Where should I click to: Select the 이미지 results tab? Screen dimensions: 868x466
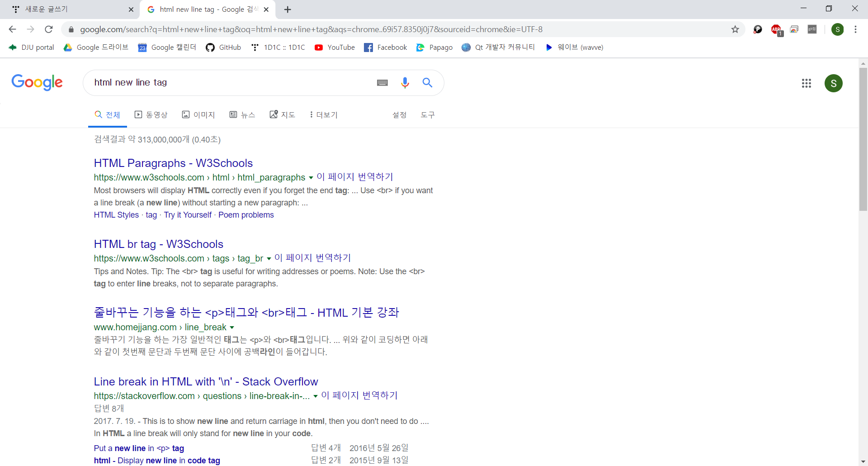pos(198,115)
